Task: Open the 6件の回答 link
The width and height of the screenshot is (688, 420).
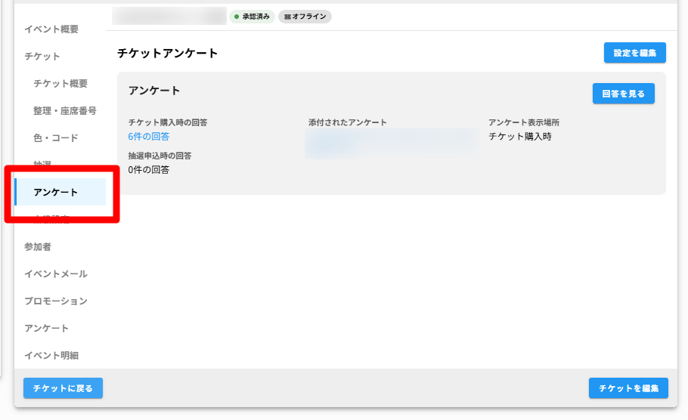Action: pyautogui.click(x=149, y=137)
